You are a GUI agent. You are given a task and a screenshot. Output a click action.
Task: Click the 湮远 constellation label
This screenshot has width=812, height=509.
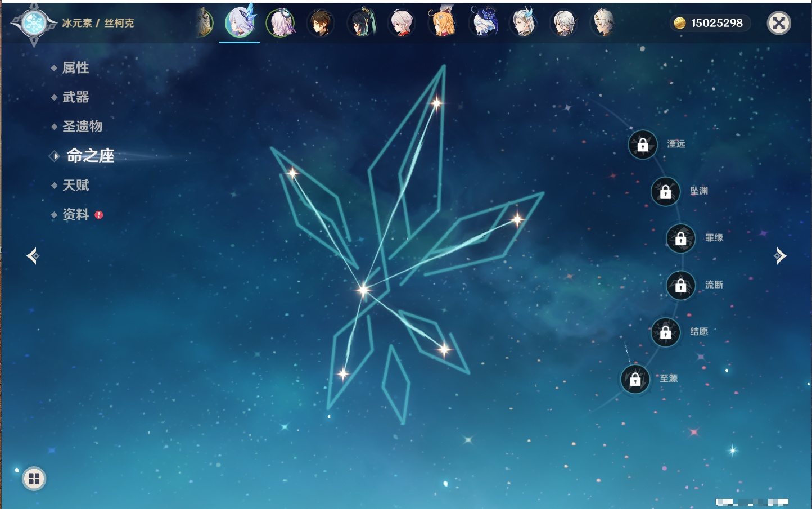[676, 144]
